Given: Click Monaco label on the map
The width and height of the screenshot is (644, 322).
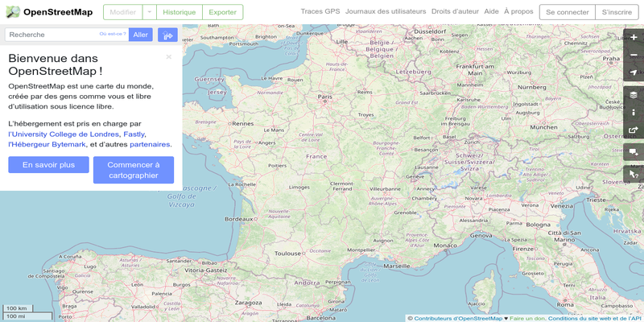Looking at the screenshot, I should (x=445, y=246).
